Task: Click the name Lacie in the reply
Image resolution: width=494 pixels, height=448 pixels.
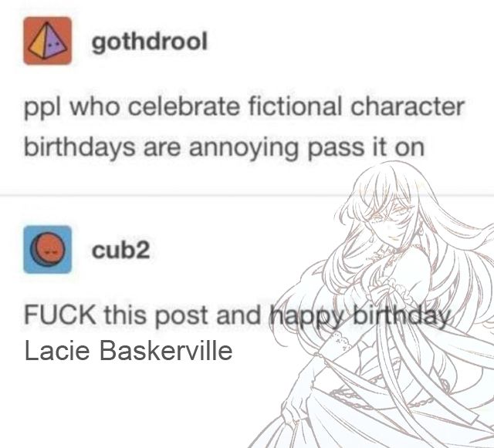Action: [57, 350]
